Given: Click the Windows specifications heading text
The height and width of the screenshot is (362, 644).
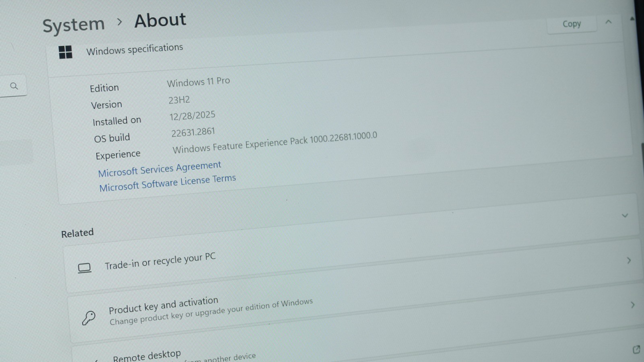Looking at the screenshot, I should tap(135, 49).
